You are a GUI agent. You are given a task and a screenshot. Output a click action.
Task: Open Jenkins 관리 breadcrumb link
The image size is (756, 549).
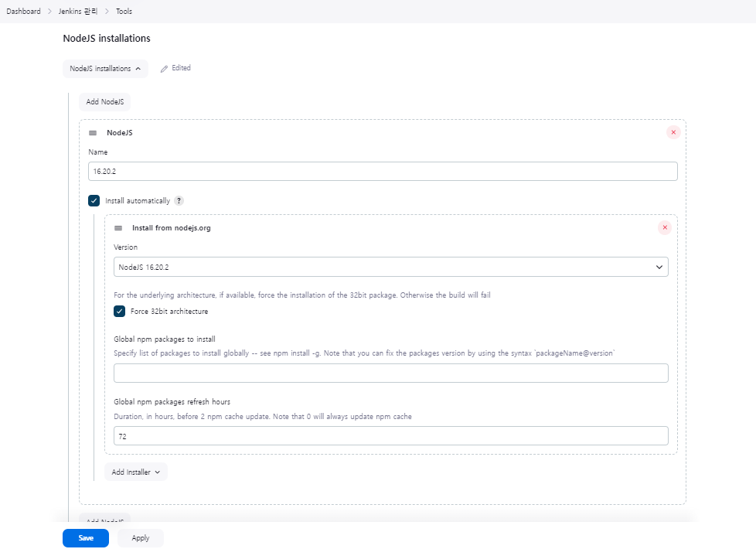pyautogui.click(x=77, y=11)
